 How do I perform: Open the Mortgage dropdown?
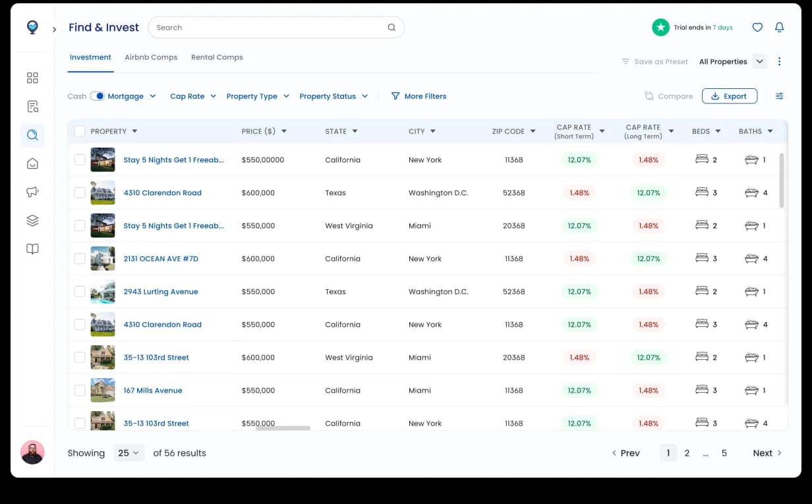pos(132,96)
